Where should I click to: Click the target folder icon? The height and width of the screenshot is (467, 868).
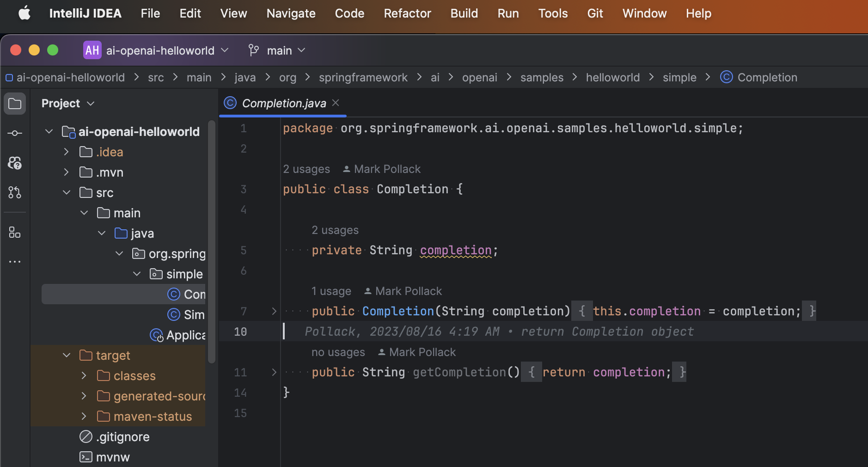tap(86, 355)
